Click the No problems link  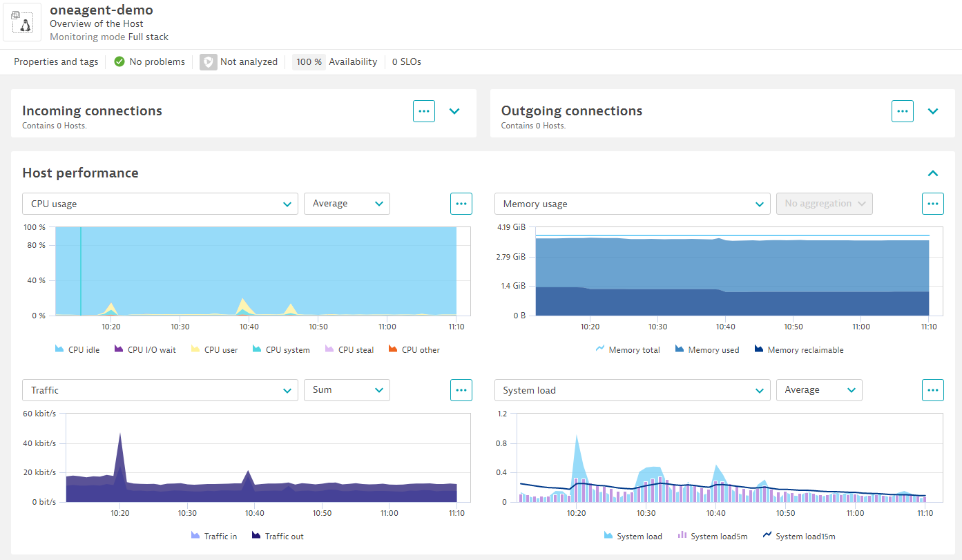pyautogui.click(x=157, y=61)
